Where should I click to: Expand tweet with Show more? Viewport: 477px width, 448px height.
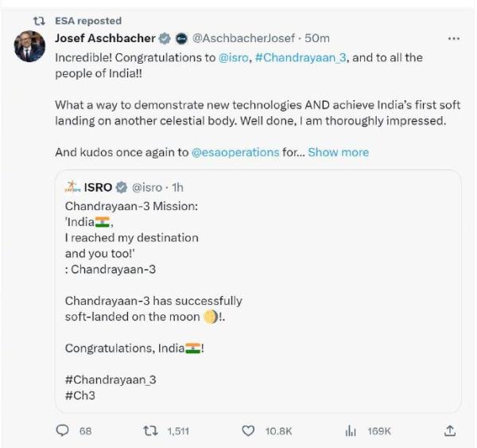338,152
